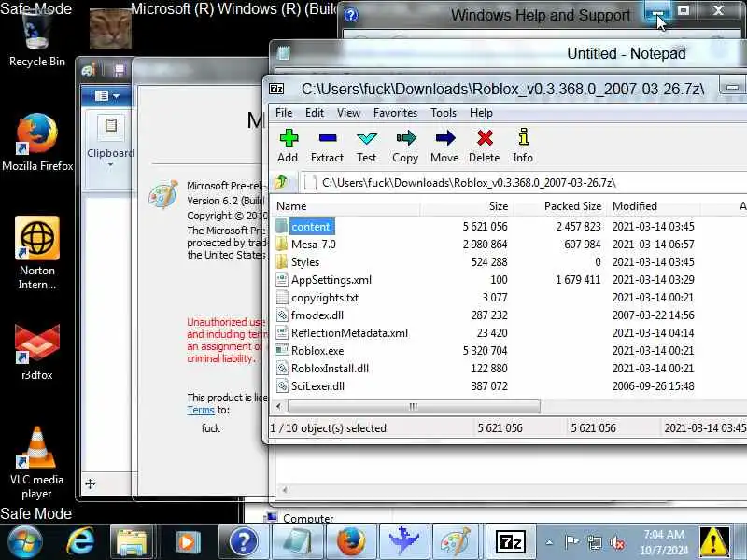Select the Styles folder
This screenshot has height=560, width=747.
tap(508, 262)
